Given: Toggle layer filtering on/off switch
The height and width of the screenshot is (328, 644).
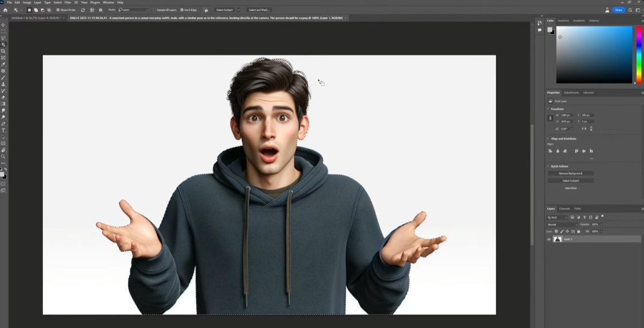Looking at the screenshot, I should [x=603, y=216].
